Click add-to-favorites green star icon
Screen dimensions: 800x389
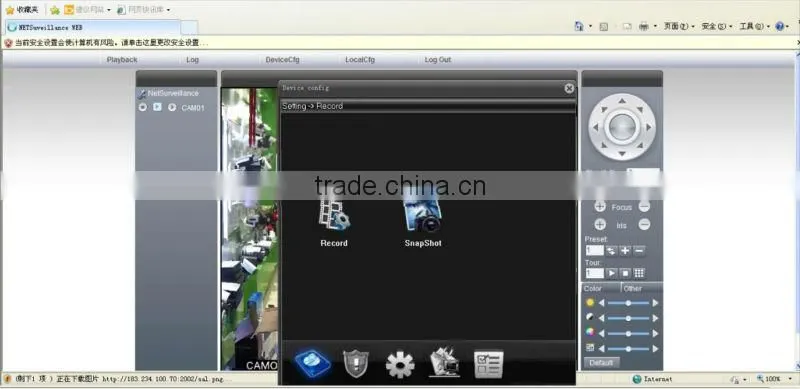pyautogui.click(x=55, y=10)
